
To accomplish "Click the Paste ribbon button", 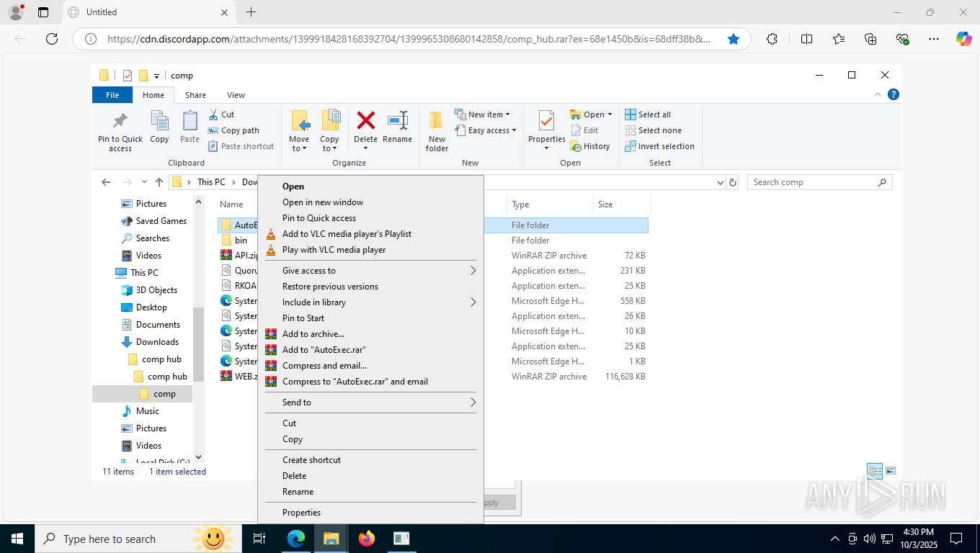I will (x=190, y=127).
